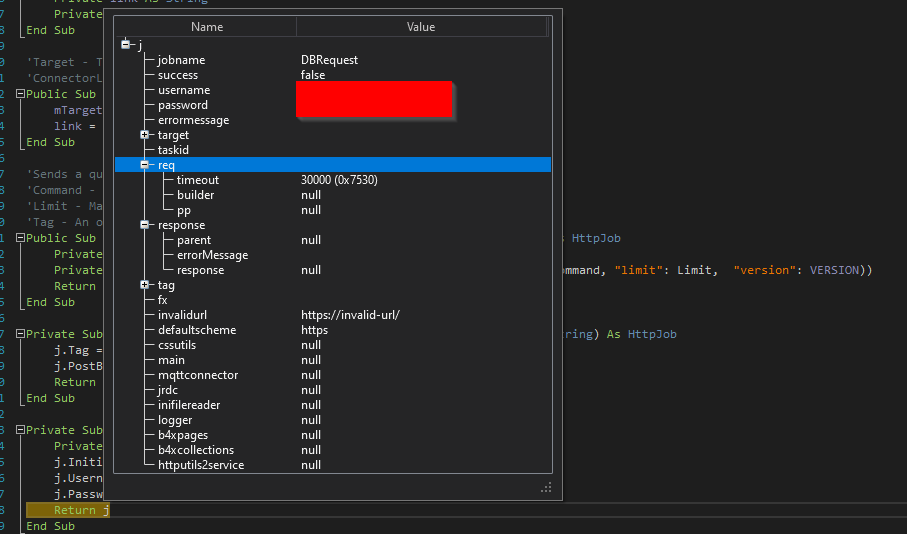Select the taskid row
907x534 pixels.
coord(174,150)
